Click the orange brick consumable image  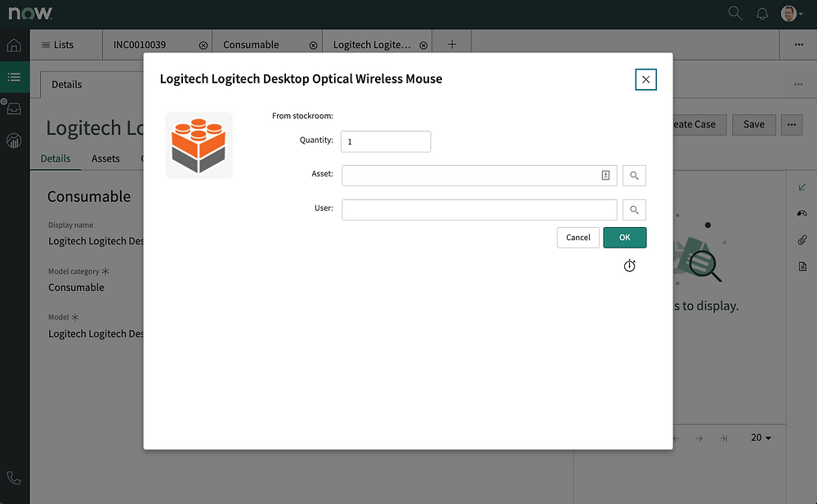[x=199, y=145]
